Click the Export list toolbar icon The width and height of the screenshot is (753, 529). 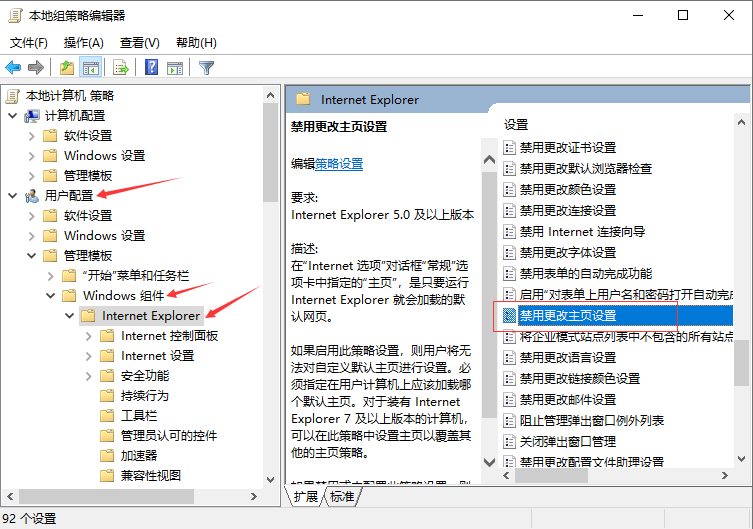(x=121, y=68)
